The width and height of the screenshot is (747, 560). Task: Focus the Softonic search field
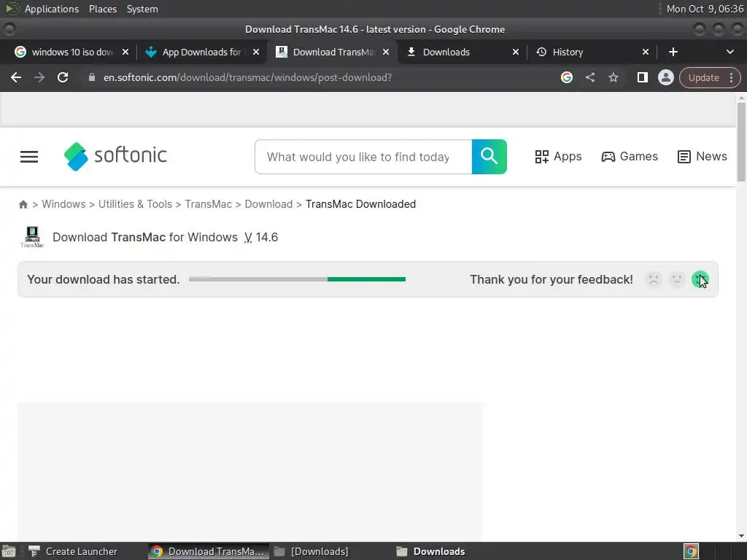[363, 157]
